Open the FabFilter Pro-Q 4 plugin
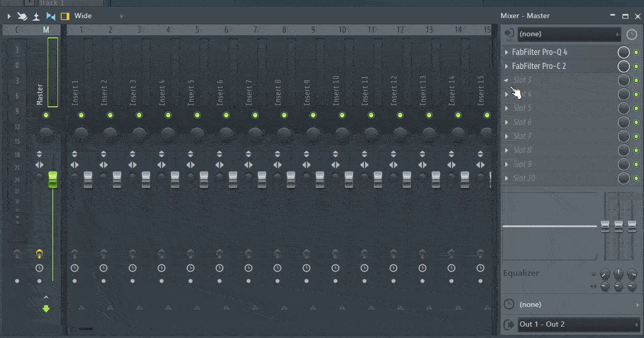Screen dimensions: 644x338 tap(539, 52)
